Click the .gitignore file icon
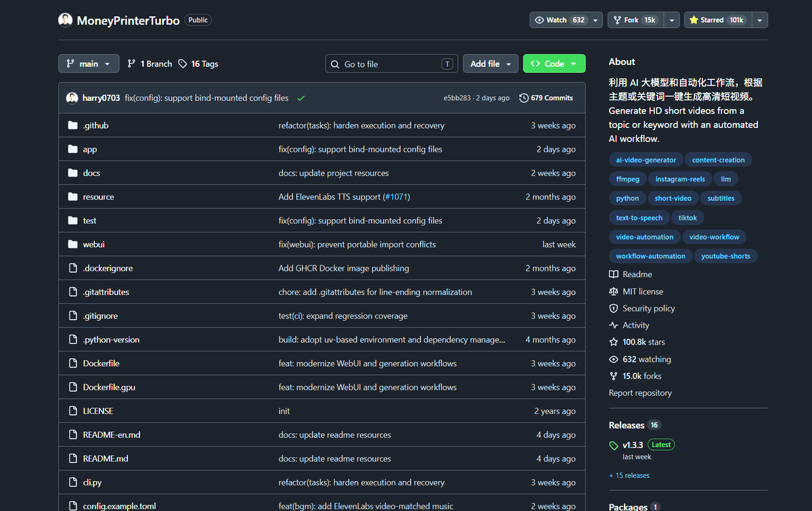Viewport: 812px width, 511px height. click(x=73, y=315)
